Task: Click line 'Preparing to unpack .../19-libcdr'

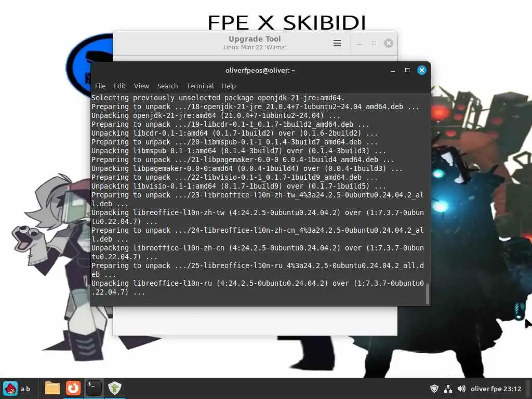Action: 230,124
